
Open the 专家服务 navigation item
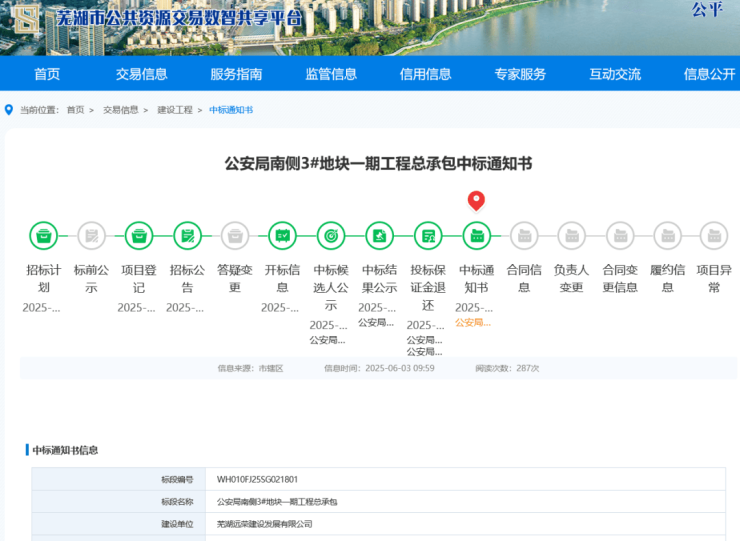coord(520,74)
